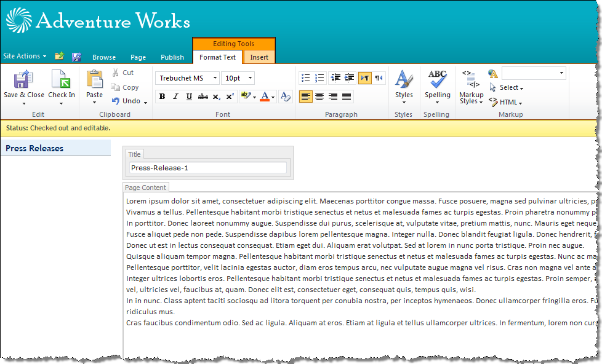The image size is (602, 364).
Task: Toggle subscript formatting
Action: 217,97
